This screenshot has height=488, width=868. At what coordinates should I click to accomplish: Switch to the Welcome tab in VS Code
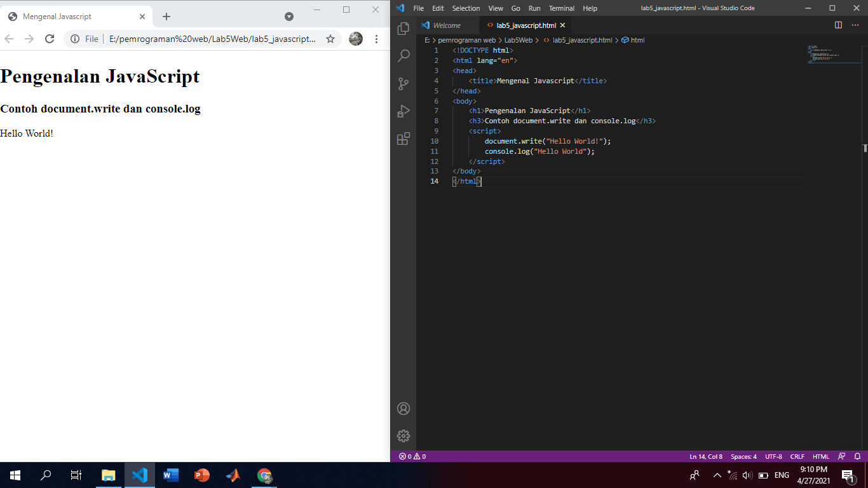(x=447, y=25)
